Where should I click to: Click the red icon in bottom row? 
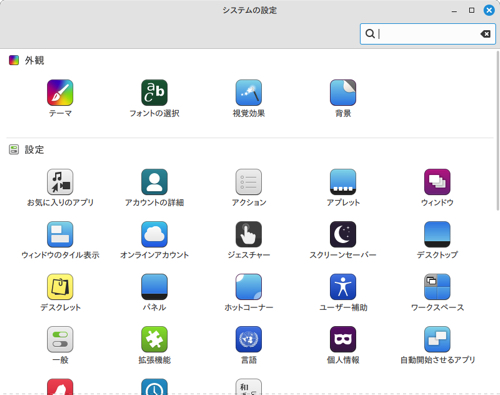(x=60, y=387)
